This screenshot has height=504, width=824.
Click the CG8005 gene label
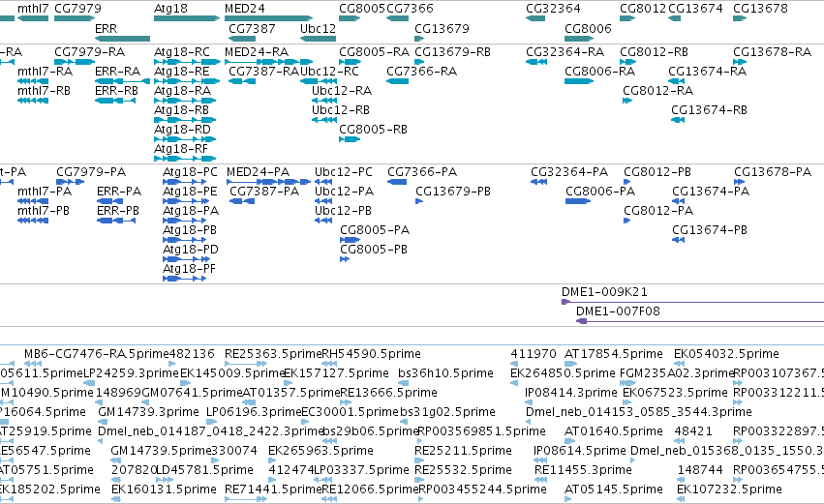tap(362, 9)
